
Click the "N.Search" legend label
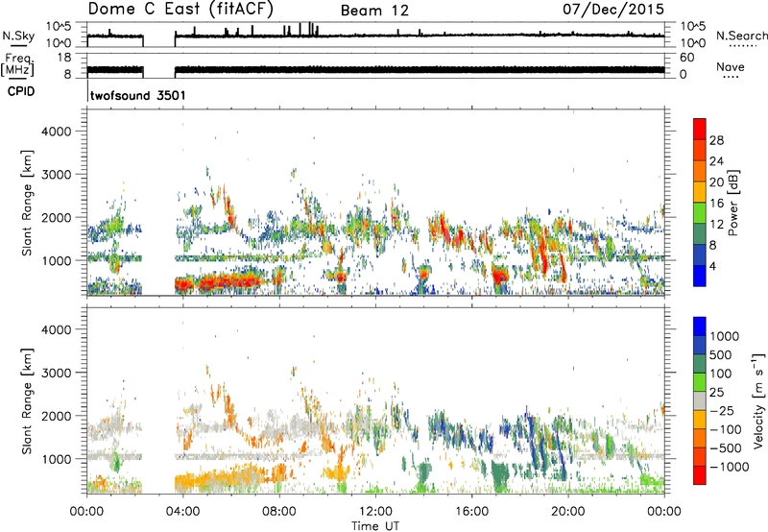(x=741, y=36)
